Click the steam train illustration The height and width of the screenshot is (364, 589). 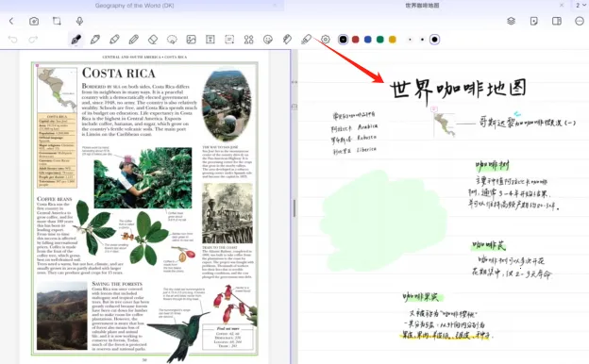tap(227, 213)
